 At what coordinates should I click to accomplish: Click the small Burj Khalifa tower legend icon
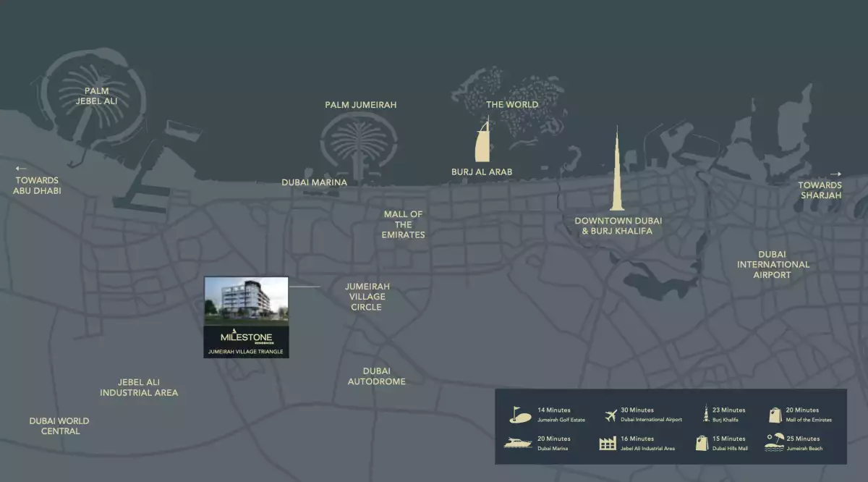point(705,415)
